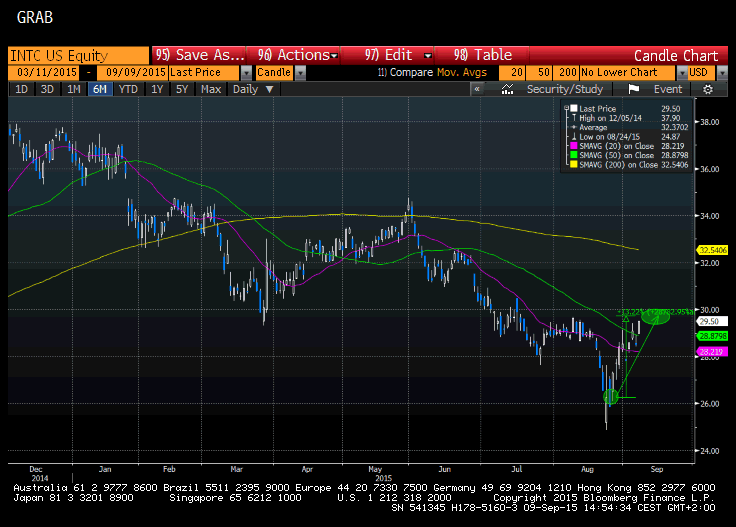The height and width of the screenshot is (527, 736).
Task: Edit the 20 moving average period field
Action: [x=512, y=72]
